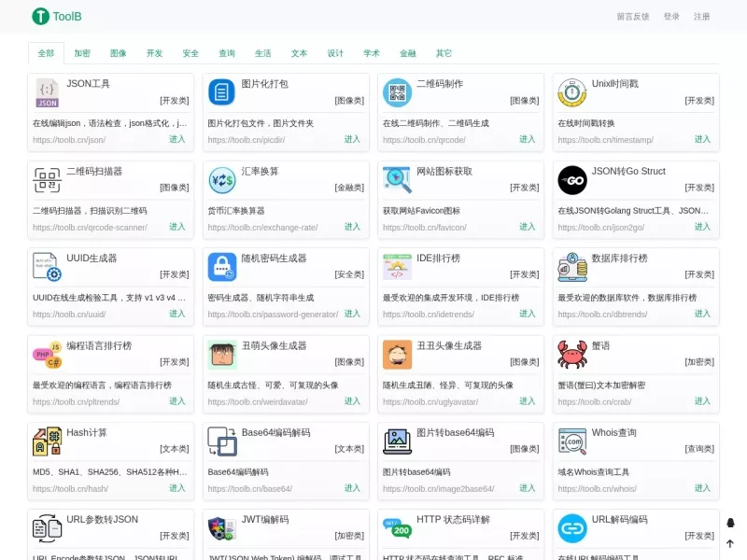747x560 pixels.
Task: Click the 随机密码生成器 lock icon
Action: (222, 267)
